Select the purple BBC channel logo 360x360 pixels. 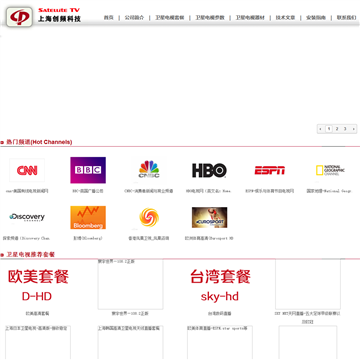(x=88, y=170)
